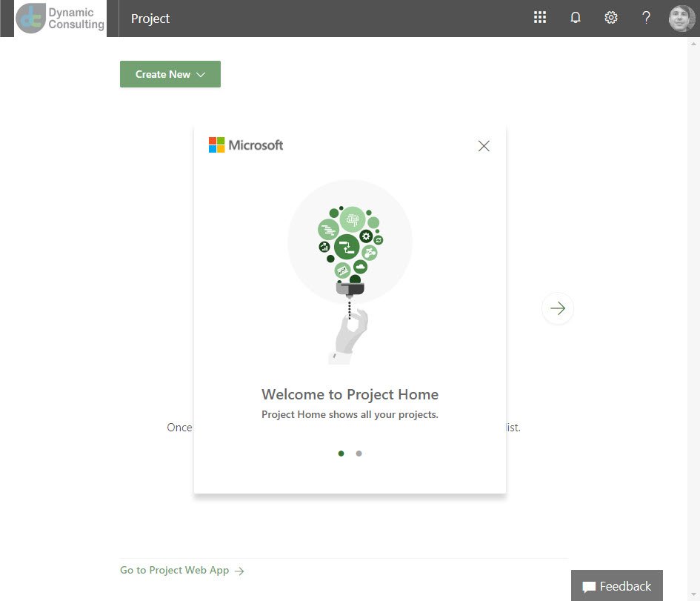The image size is (700, 601).
Task: Click the Dynamic Consulting logo
Action: [60, 19]
